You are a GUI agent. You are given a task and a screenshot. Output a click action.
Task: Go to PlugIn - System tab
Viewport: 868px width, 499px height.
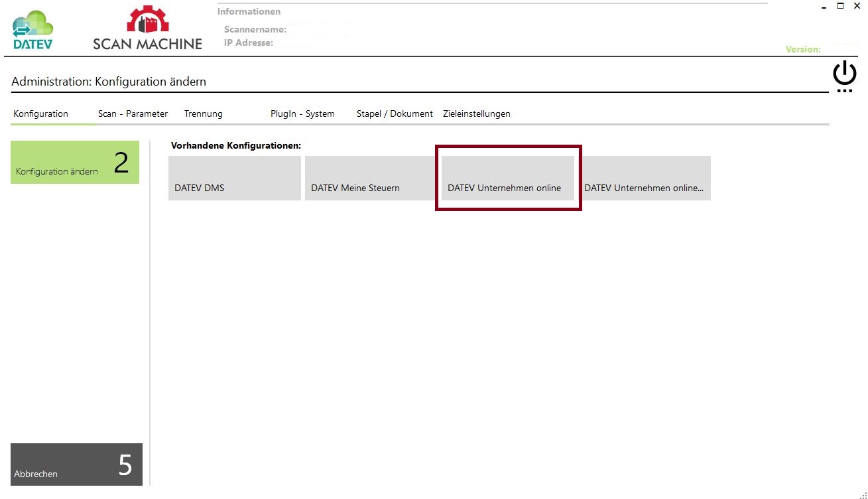click(302, 113)
